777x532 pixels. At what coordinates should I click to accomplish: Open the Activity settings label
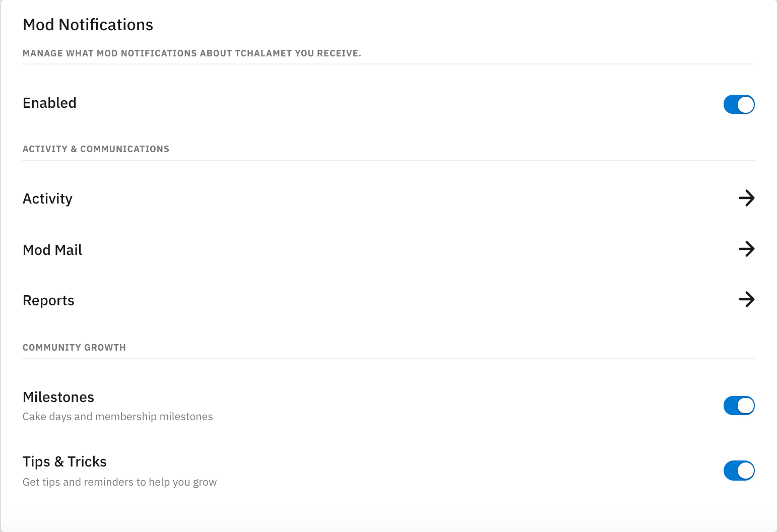(47, 198)
